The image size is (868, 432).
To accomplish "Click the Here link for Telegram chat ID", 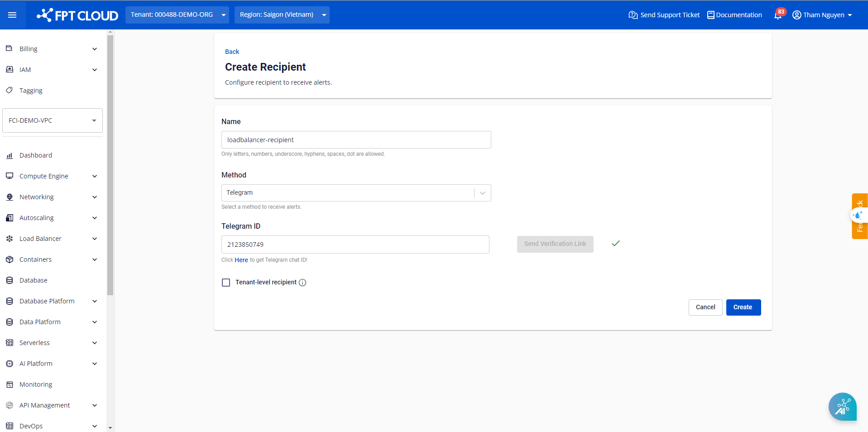I will (241, 260).
